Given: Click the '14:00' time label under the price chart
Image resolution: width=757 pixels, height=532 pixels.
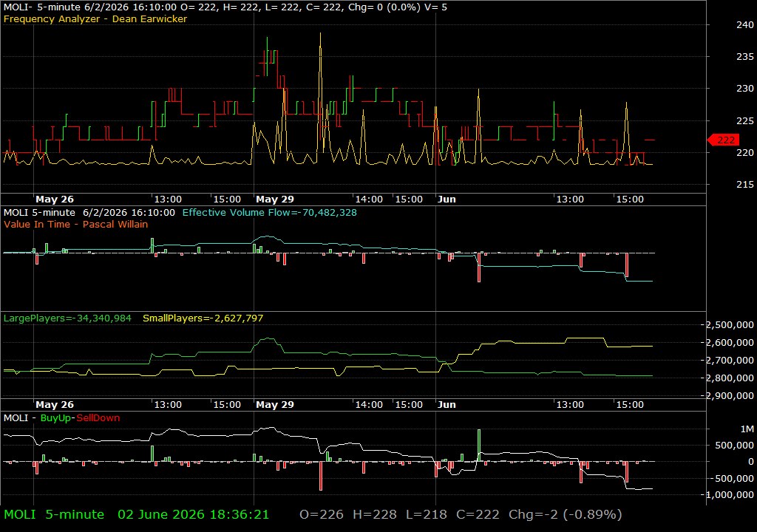Looking at the screenshot, I should (x=369, y=199).
